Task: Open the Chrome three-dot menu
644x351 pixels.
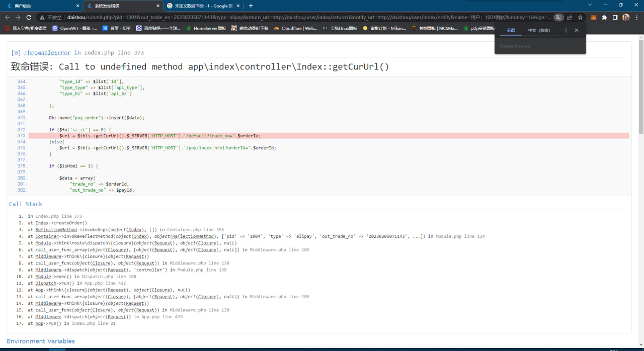Action: 636,17
